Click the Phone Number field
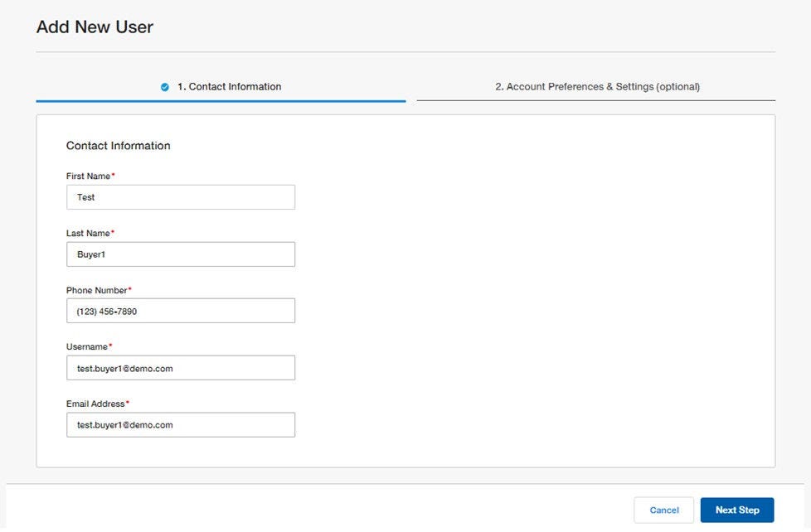Screen dimensions: 811x532 (x=180, y=310)
